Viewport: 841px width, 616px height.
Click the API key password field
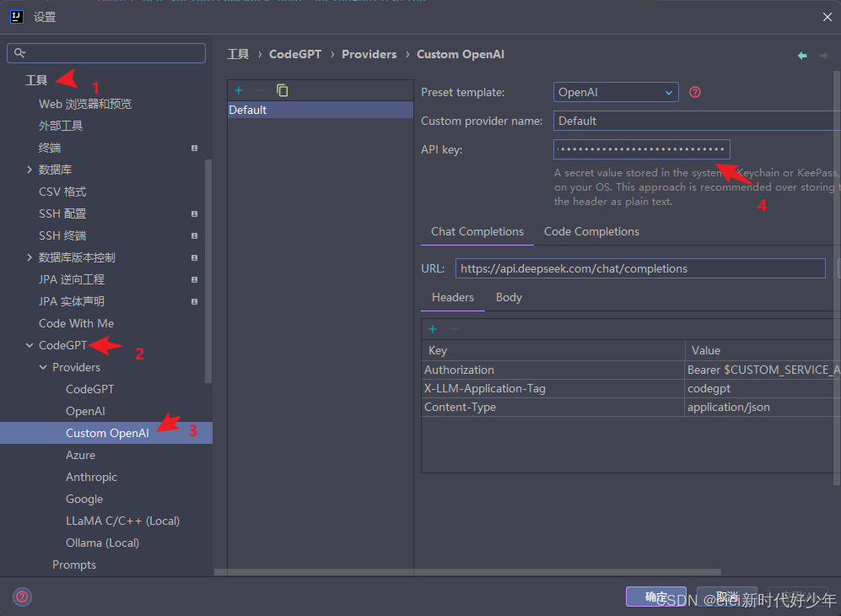click(x=641, y=149)
